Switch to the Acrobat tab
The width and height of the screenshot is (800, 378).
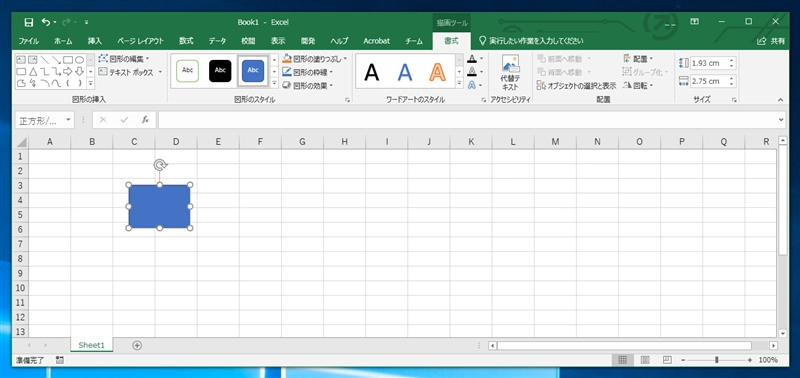pos(377,41)
